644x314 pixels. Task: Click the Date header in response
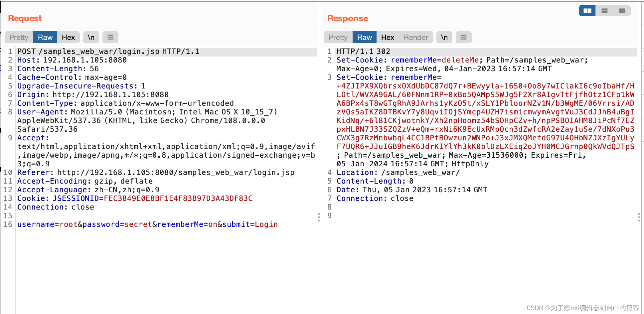tap(412, 190)
